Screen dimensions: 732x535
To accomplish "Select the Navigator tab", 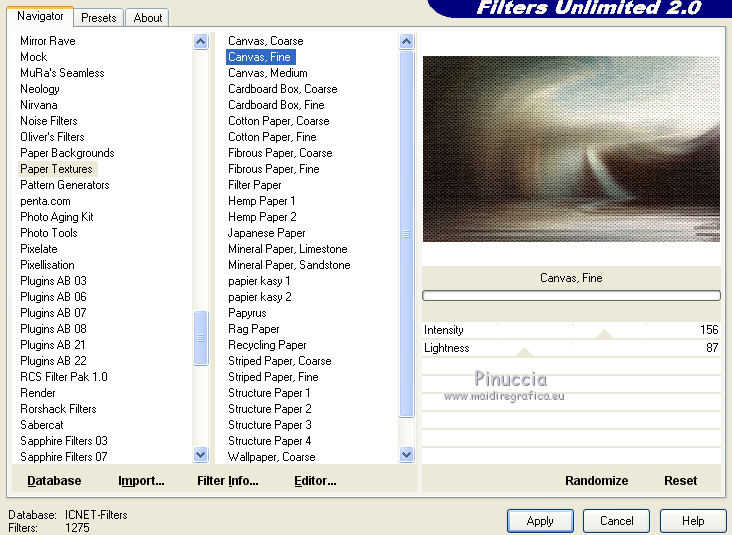I will pos(40,16).
